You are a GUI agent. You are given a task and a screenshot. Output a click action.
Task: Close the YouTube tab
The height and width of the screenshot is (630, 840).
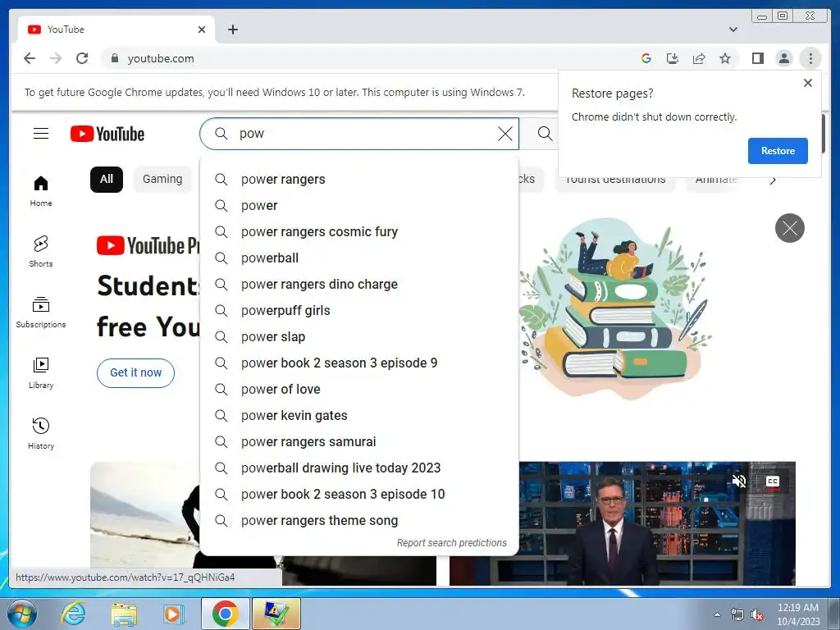click(x=202, y=30)
